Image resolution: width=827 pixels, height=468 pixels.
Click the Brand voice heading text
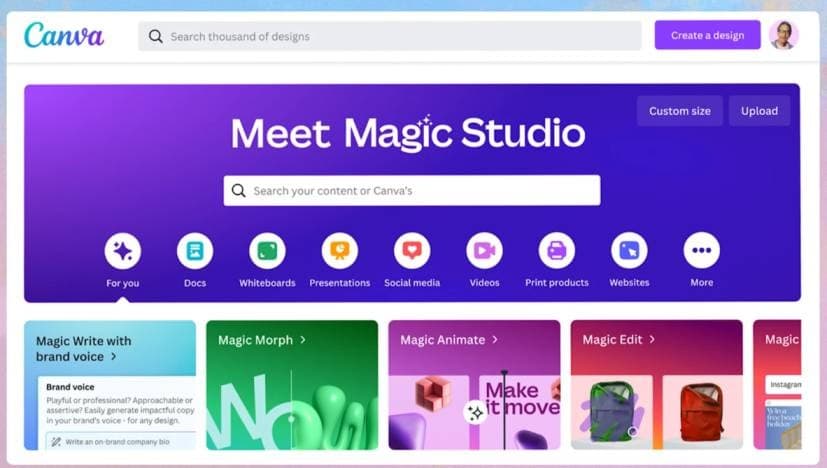(x=70, y=387)
